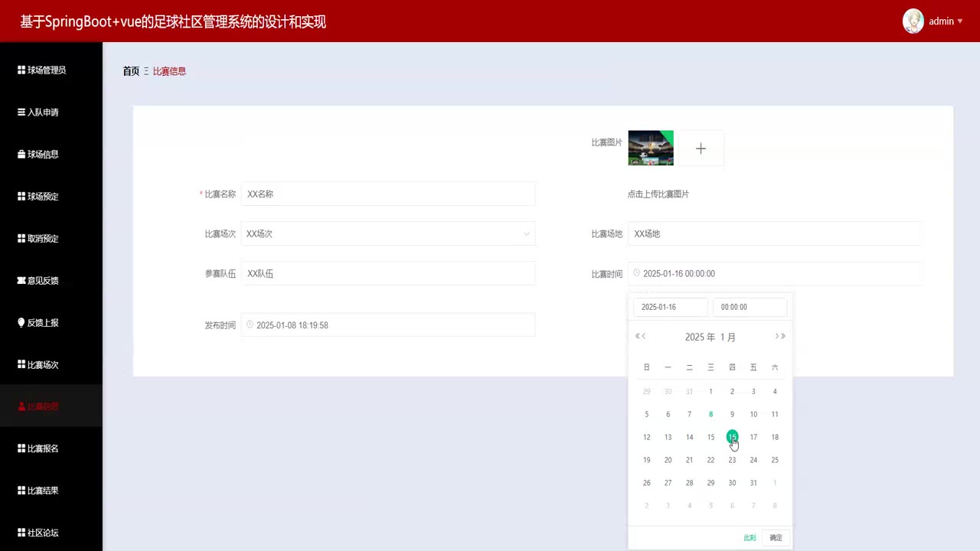Click the 社区论坛 grid icon
The width and height of the screenshot is (980, 551).
tap(21, 533)
